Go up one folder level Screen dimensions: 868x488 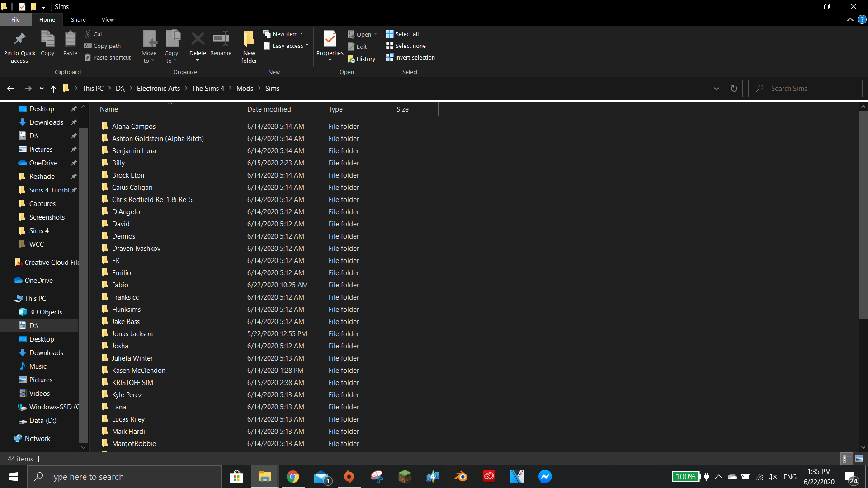click(53, 89)
